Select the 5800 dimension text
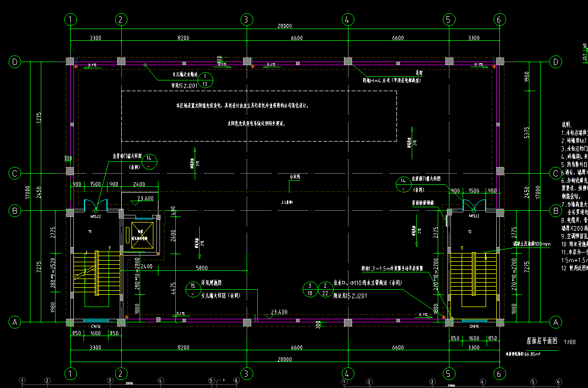This screenshot has width=588, height=388. click(202, 267)
